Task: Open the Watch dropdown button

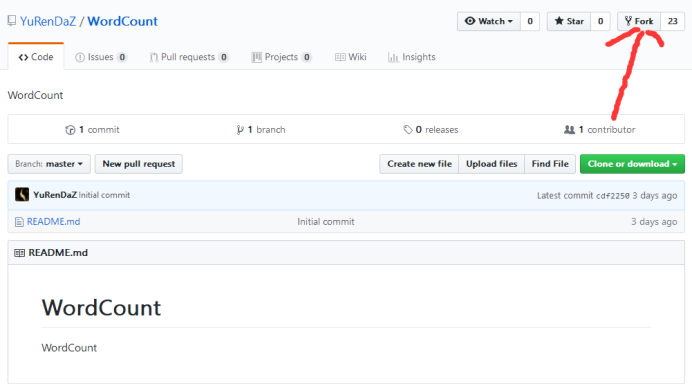Action: click(x=489, y=21)
